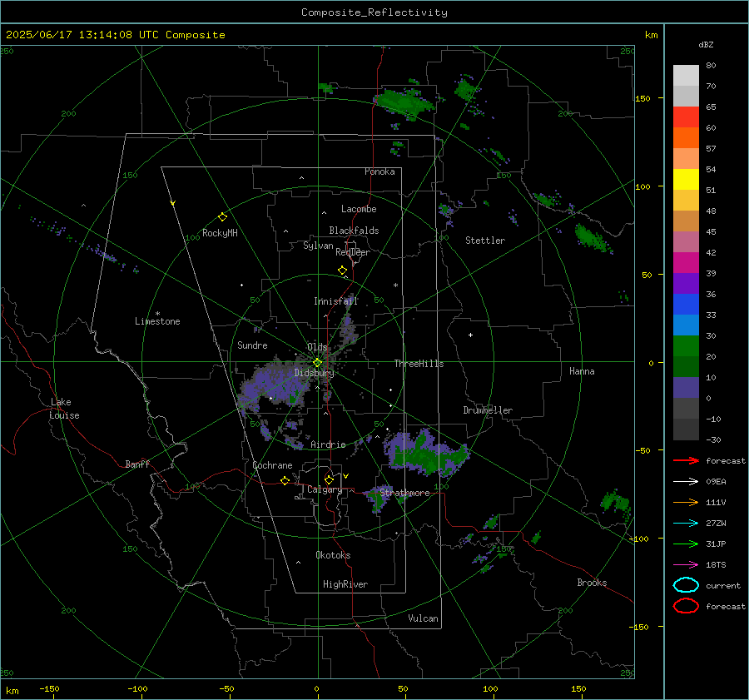Click the RockyMH label

point(220,233)
